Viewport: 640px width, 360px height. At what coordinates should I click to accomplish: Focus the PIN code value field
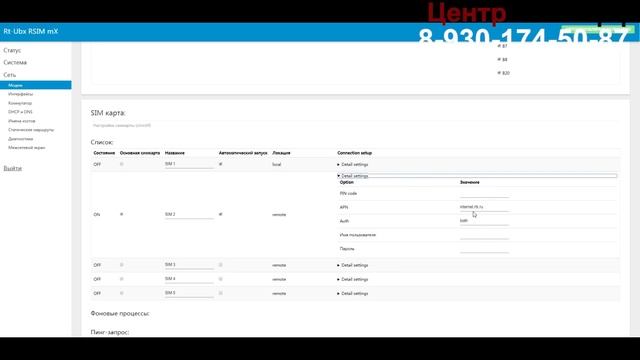[484, 193]
